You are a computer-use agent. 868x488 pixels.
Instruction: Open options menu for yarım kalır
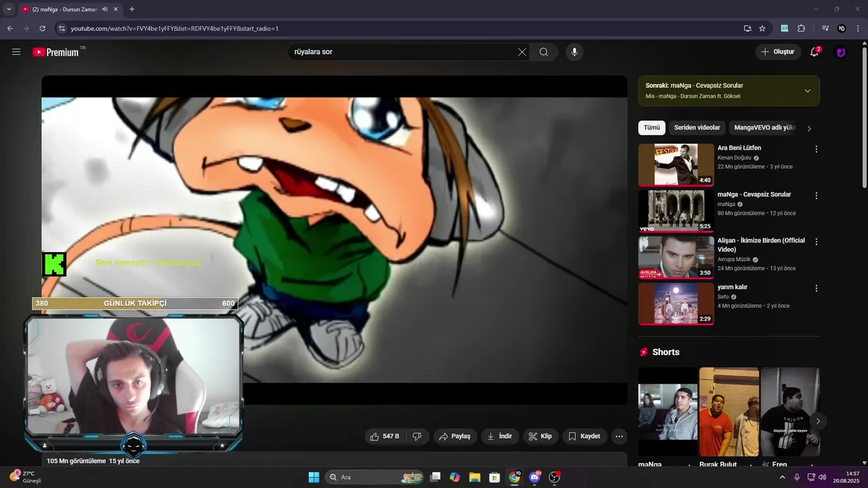(x=816, y=289)
